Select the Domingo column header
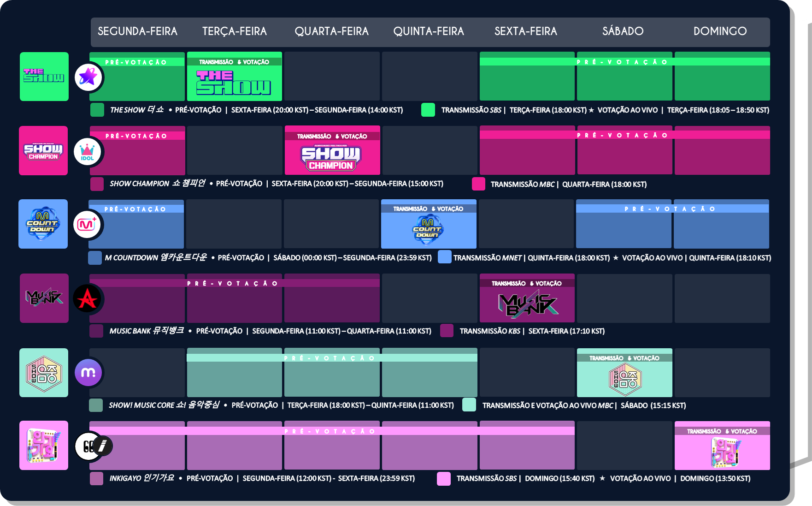 click(720, 31)
